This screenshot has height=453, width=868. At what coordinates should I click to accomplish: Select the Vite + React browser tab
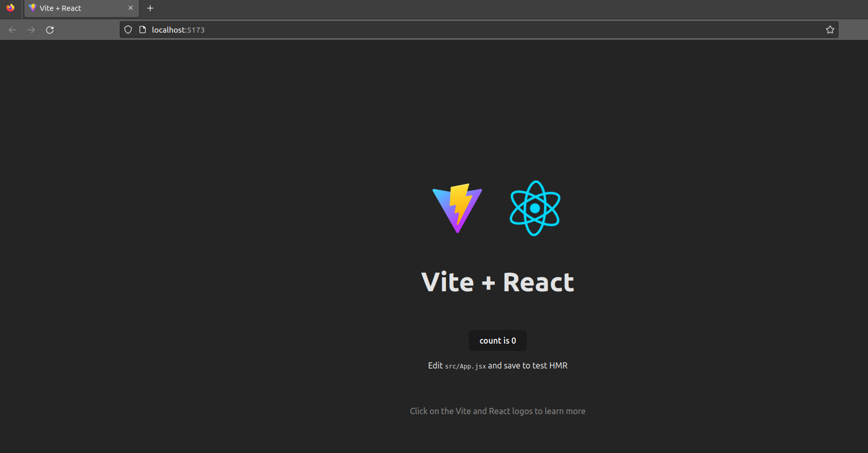pos(81,8)
